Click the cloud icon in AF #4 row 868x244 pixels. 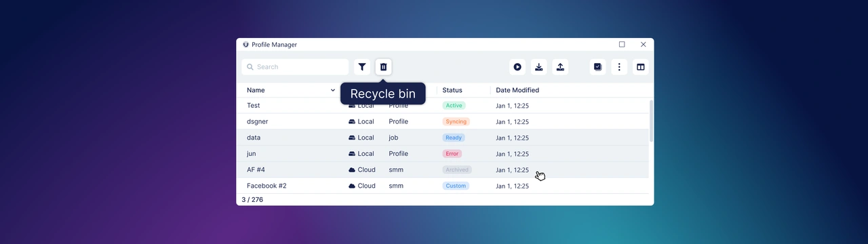pyautogui.click(x=352, y=170)
